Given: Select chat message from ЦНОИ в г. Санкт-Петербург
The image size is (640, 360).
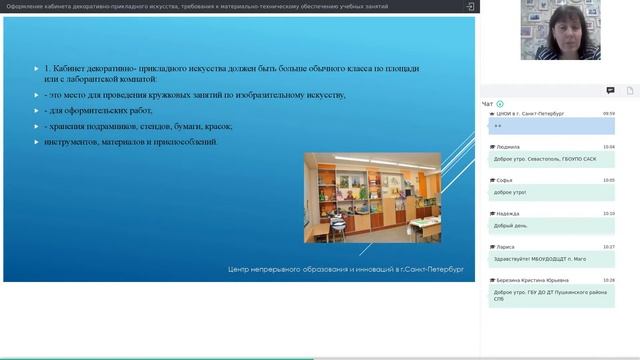Looking at the screenshot, I should (x=551, y=126).
